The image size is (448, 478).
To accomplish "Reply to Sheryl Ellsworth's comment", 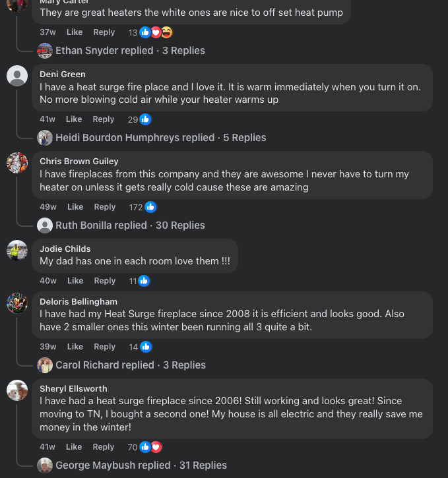I will [104, 447].
